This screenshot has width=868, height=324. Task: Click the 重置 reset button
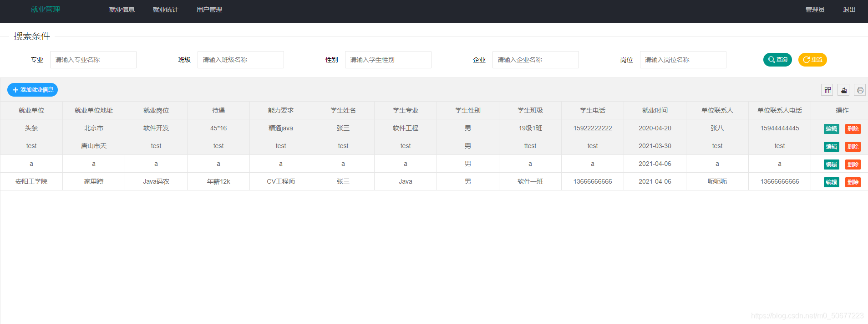(812, 60)
